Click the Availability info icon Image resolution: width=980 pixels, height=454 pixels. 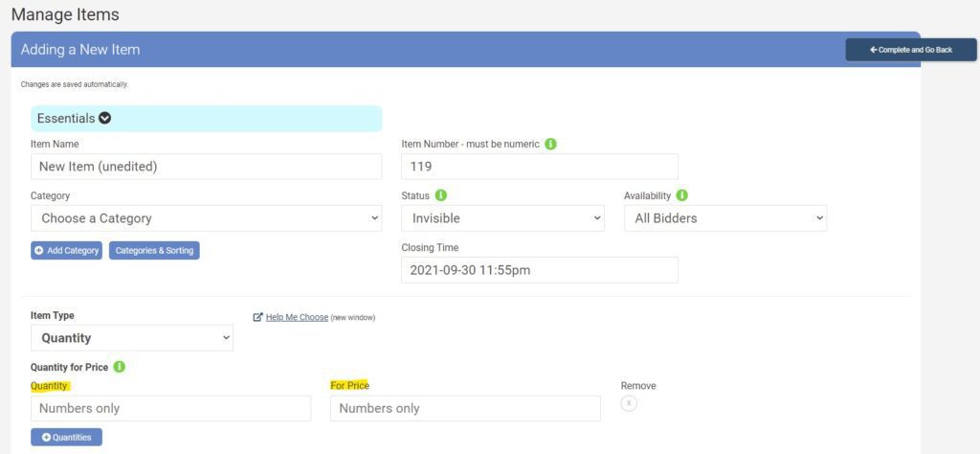[682, 195]
